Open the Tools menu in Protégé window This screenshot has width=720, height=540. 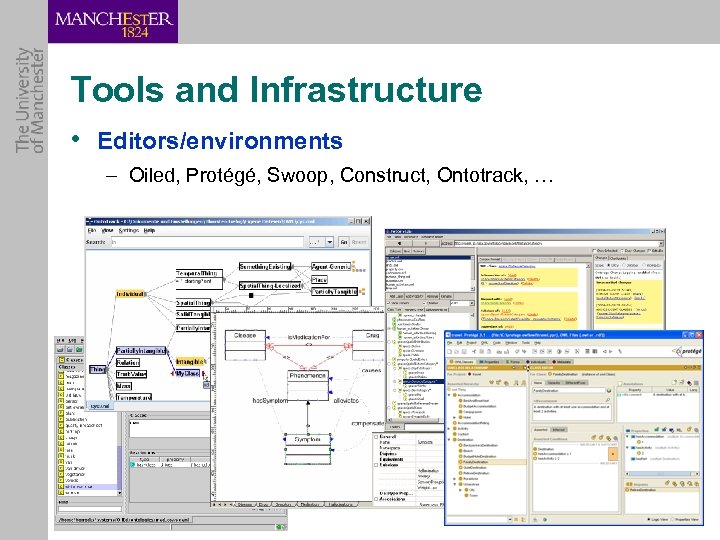click(x=526, y=343)
